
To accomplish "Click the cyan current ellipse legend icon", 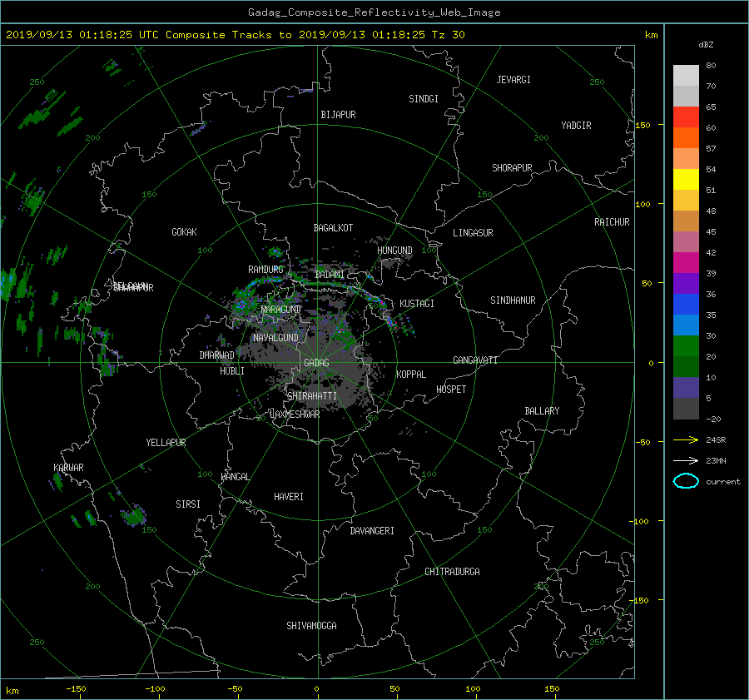I will pyautogui.click(x=686, y=481).
